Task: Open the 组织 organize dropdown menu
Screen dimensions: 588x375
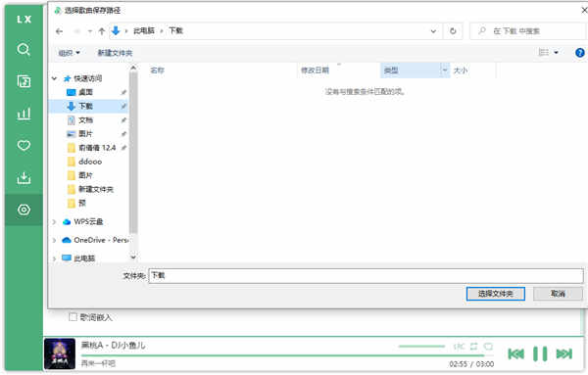Action: click(x=70, y=53)
